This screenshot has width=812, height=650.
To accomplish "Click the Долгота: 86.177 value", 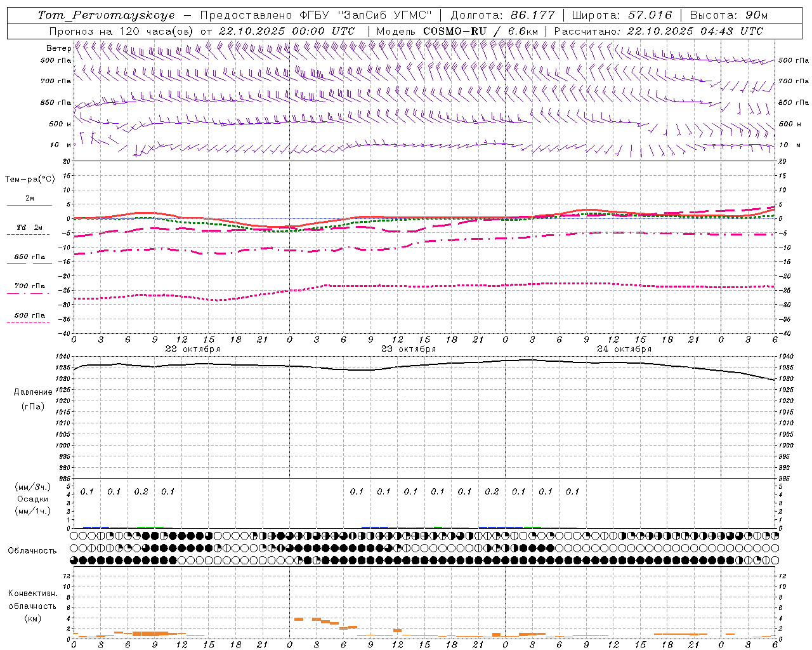I will pos(502,15).
